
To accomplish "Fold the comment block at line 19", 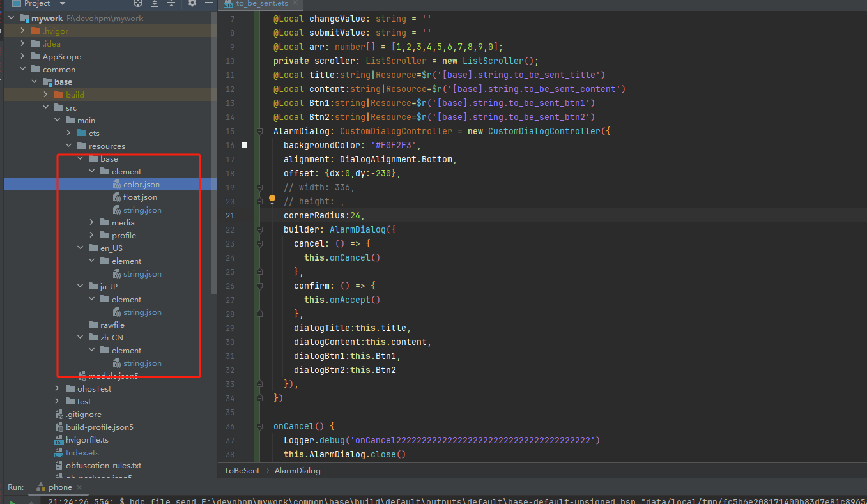I will (x=259, y=188).
